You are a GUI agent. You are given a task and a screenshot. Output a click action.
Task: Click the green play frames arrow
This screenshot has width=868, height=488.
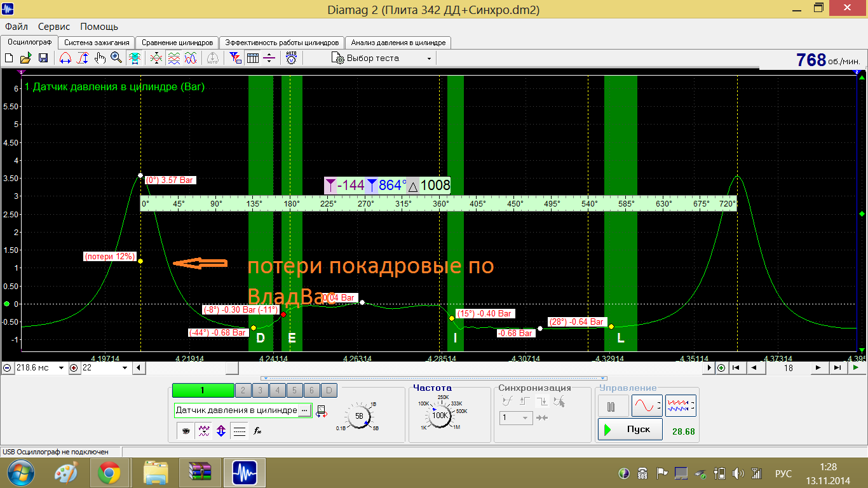coord(856,367)
